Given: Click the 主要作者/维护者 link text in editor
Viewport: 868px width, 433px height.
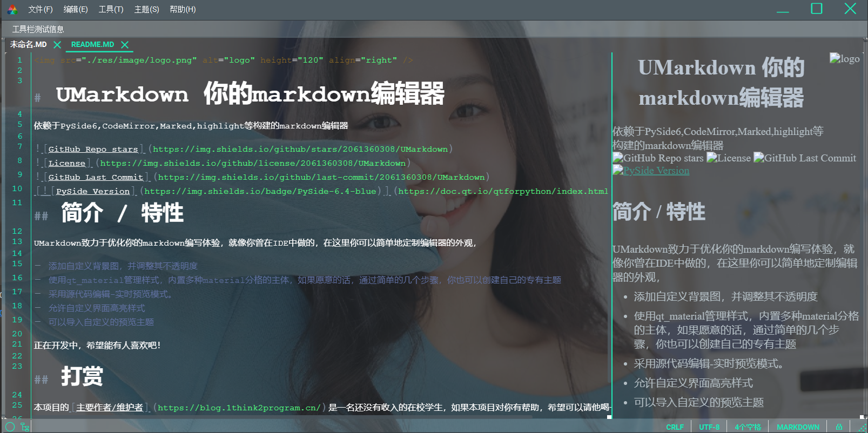Looking at the screenshot, I should click(110, 408).
